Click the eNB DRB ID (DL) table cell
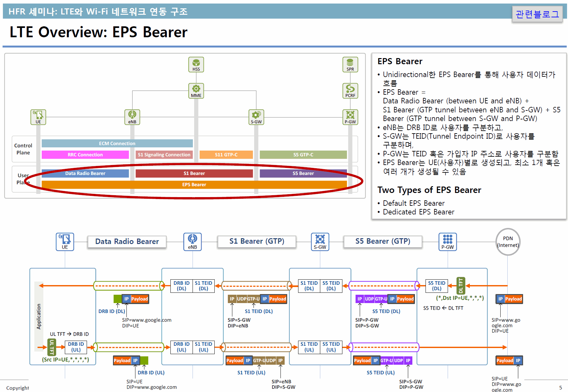 click(x=182, y=286)
